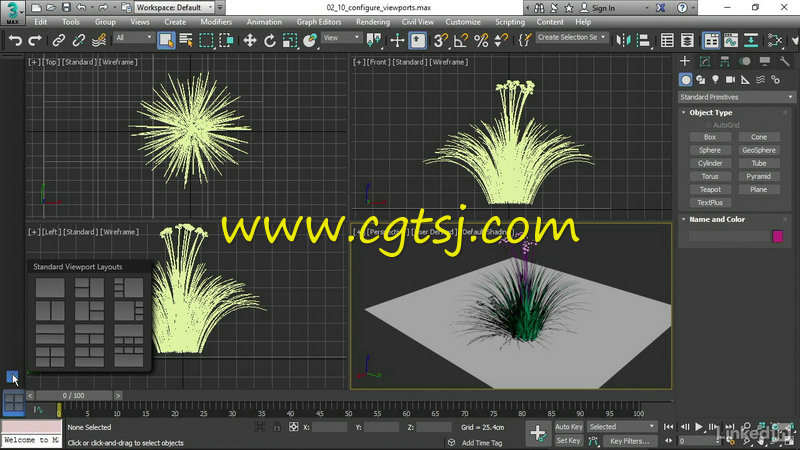The width and height of the screenshot is (800, 450).
Task: Open the Animation menu
Action: 264,22
